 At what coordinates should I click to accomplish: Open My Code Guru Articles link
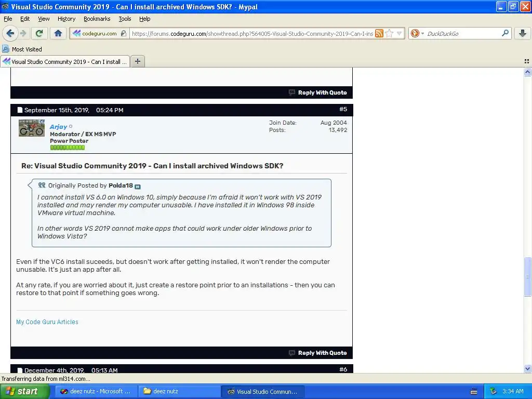[47, 322]
